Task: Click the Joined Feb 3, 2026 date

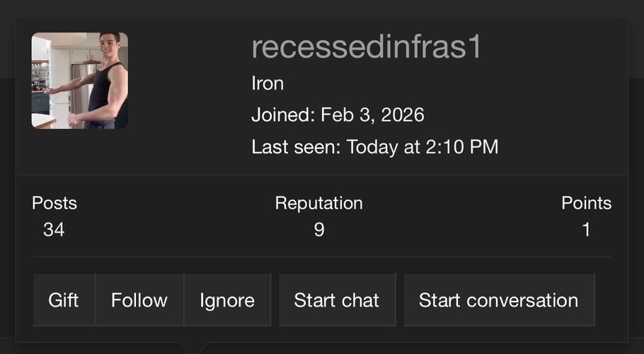Action: point(372,115)
